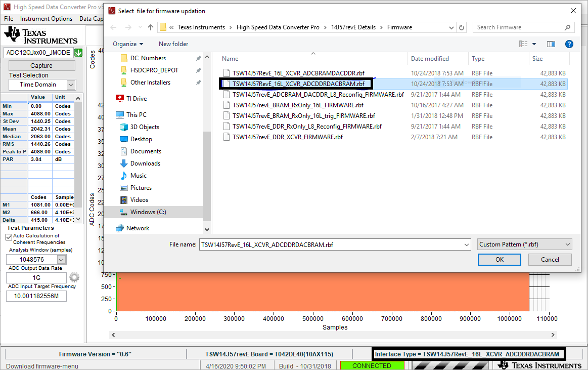Open the Custom Pattern (*.rbf) file type dropdown
Image resolution: width=588 pixels, height=370 pixels.
tap(524, 244)
